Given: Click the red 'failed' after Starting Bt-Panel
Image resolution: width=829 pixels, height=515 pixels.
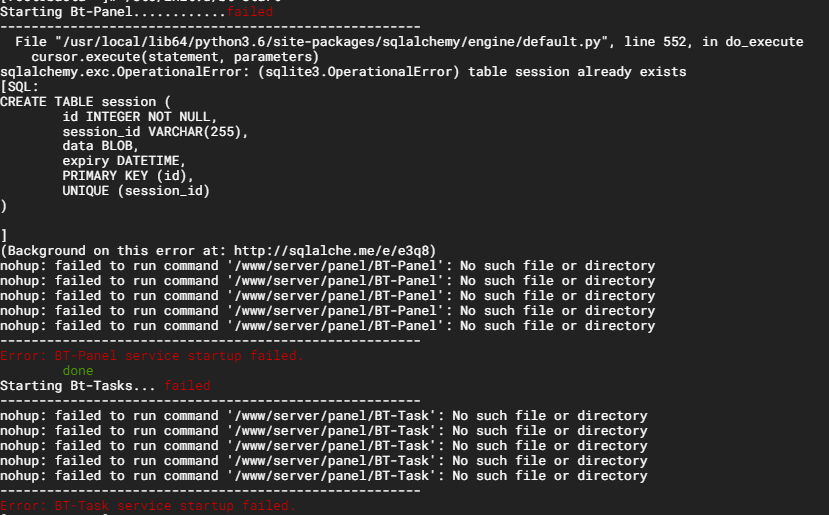Looking at the screenshot, I should click(250, 12).
